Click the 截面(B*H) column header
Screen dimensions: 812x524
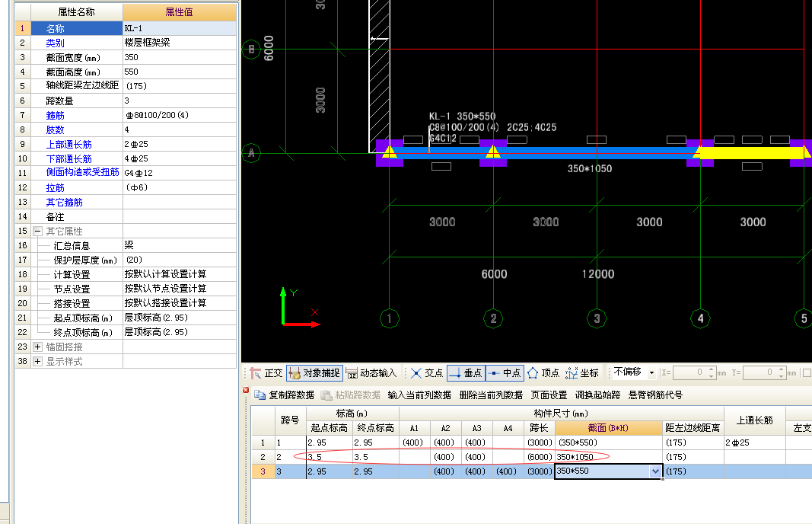tap(609, 428)
